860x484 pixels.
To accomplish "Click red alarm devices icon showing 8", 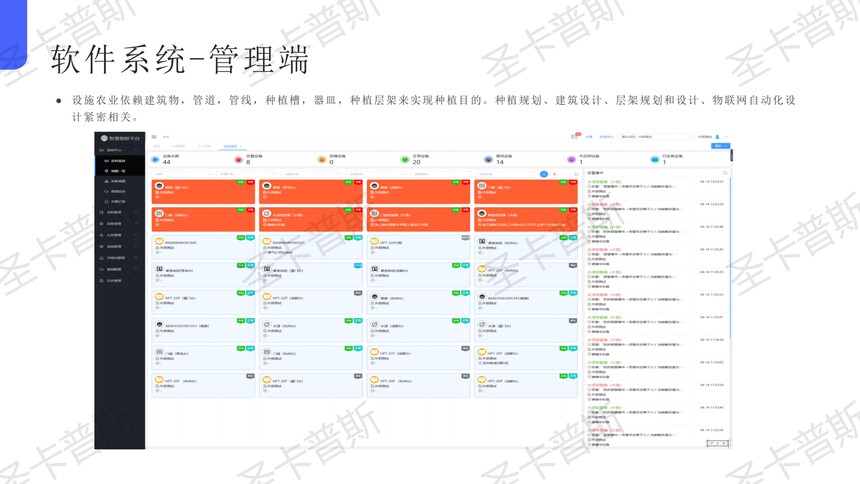I will click(x=238, y=159).
